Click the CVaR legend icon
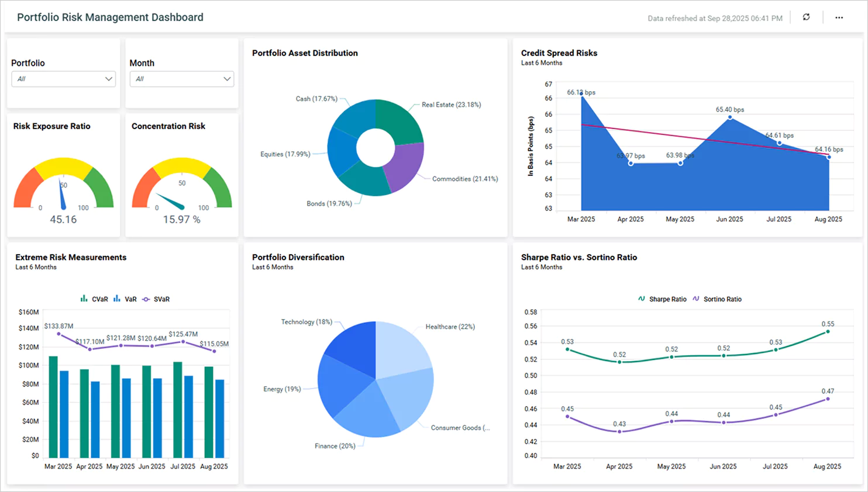 pyautogui.click(x=84, y=299)
